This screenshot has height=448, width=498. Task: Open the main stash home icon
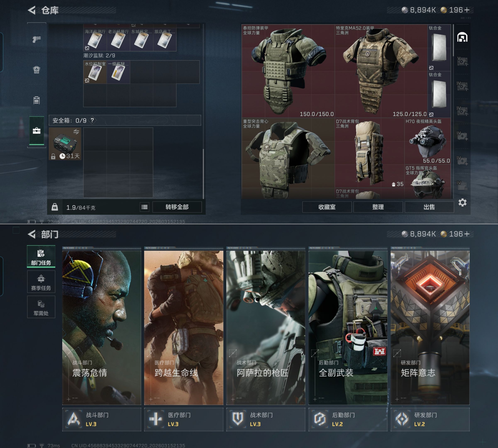tap(462, 37)
